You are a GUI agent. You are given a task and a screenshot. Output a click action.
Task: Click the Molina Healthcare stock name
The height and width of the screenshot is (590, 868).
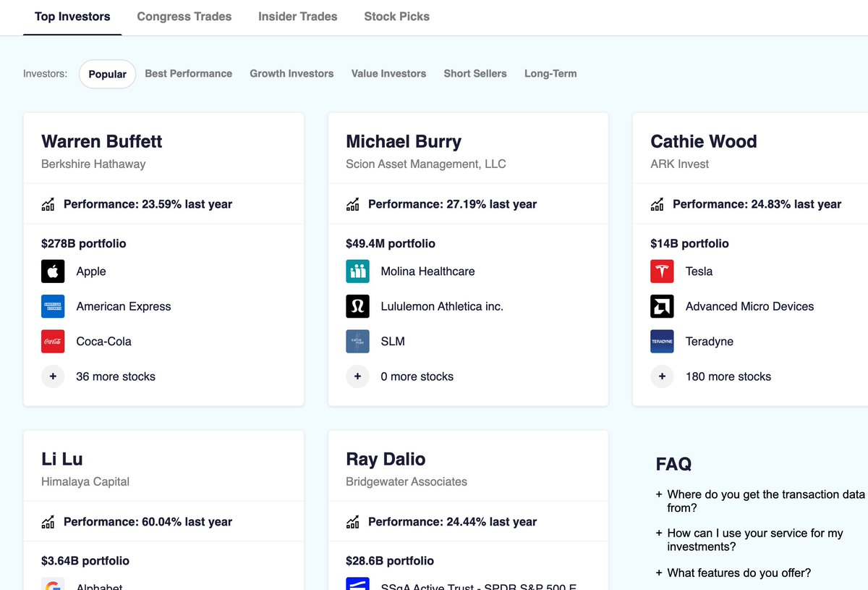tap(428, 271)
